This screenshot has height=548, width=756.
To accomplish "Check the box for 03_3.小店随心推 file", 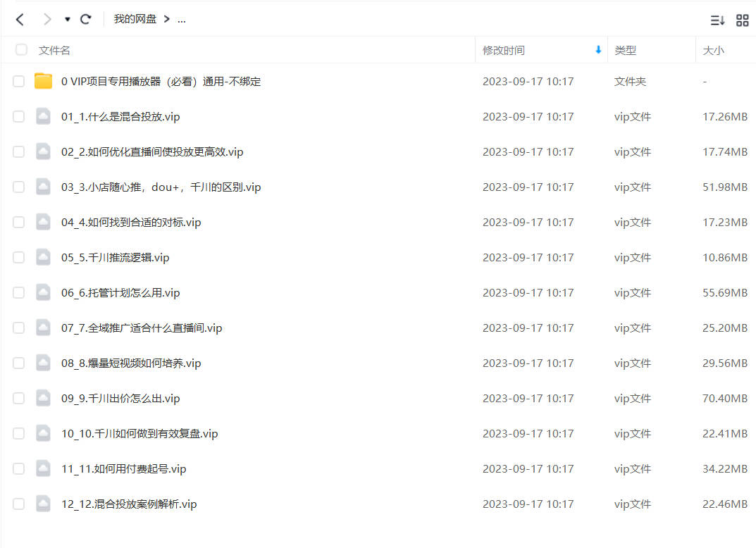I will 18,187.
